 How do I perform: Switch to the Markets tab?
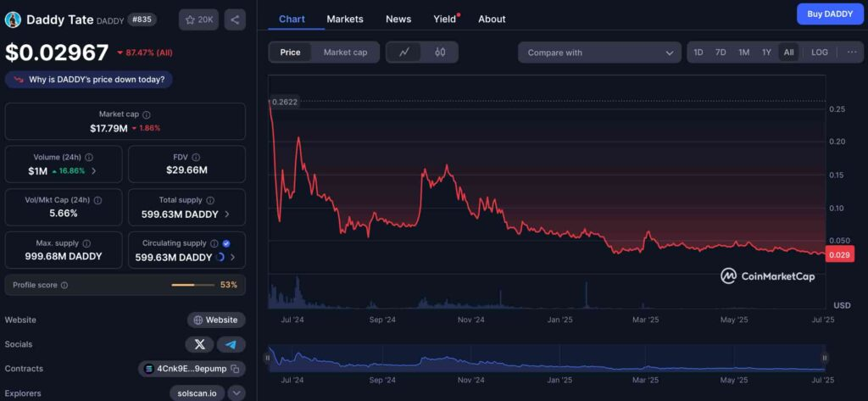(344, 19)
